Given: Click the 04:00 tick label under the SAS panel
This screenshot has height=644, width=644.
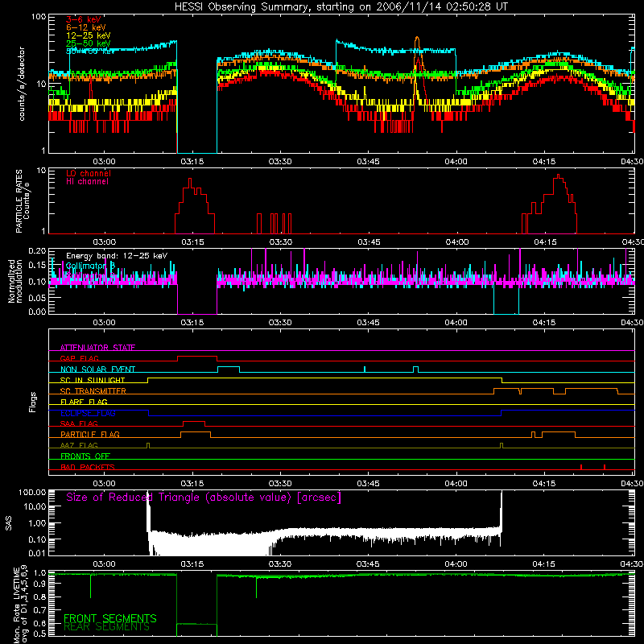Looking at the screenshot, I should point(456,564).
